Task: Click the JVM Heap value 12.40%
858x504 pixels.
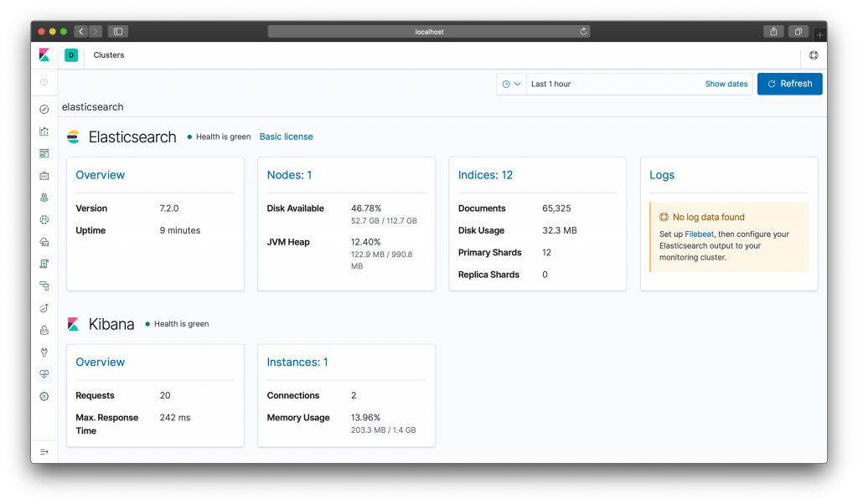Action: click(365, 242)
